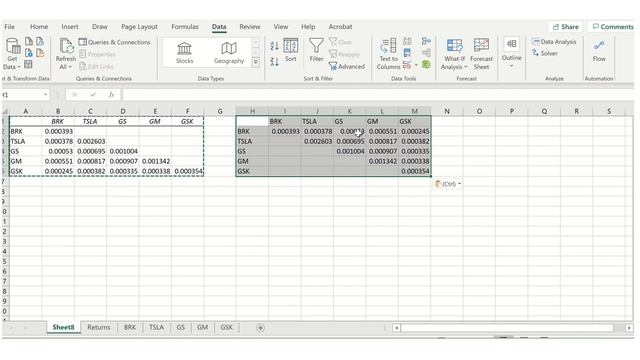Switch to the Returns sheet
The height and width of the screenshot is (360, 640).
tap(99, 327)
